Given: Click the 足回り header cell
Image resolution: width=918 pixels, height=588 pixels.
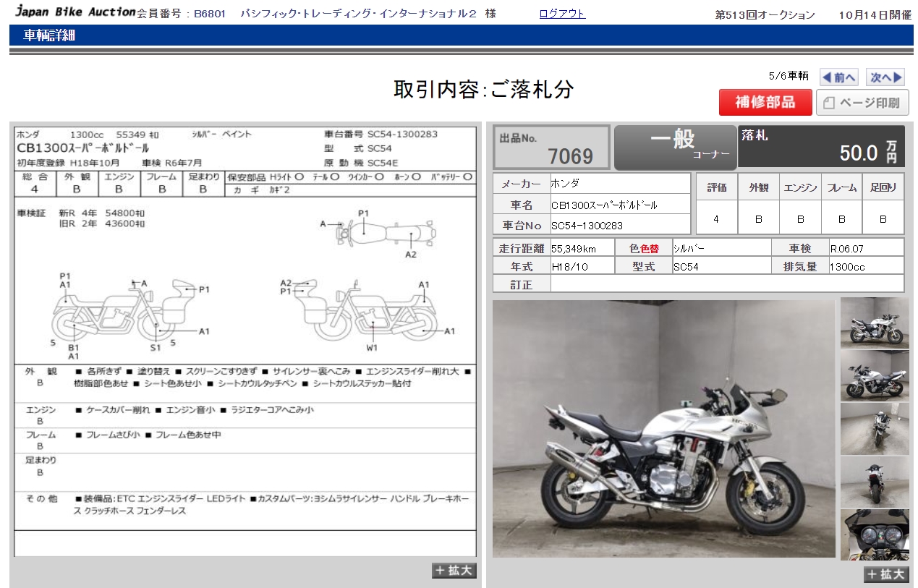Looking at the screenshot, I should 883,187.
